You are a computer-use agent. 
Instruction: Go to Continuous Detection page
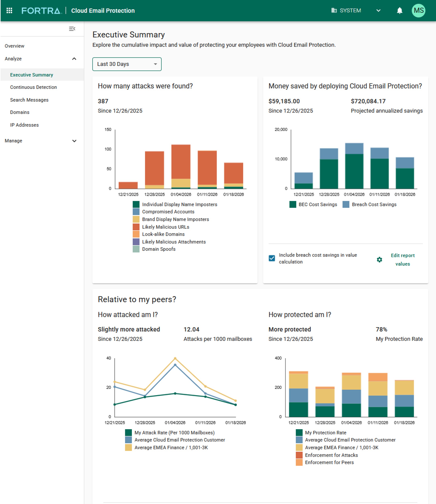[33, 87]
